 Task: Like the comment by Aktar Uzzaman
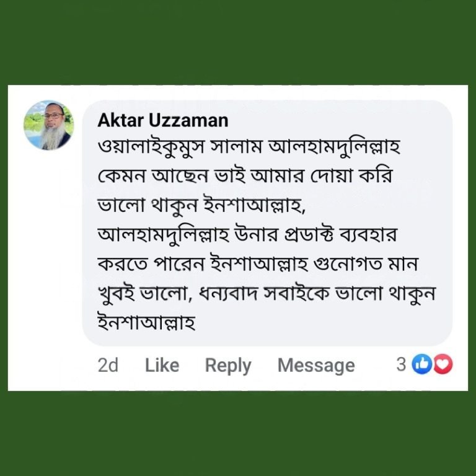tap(162, 366)
